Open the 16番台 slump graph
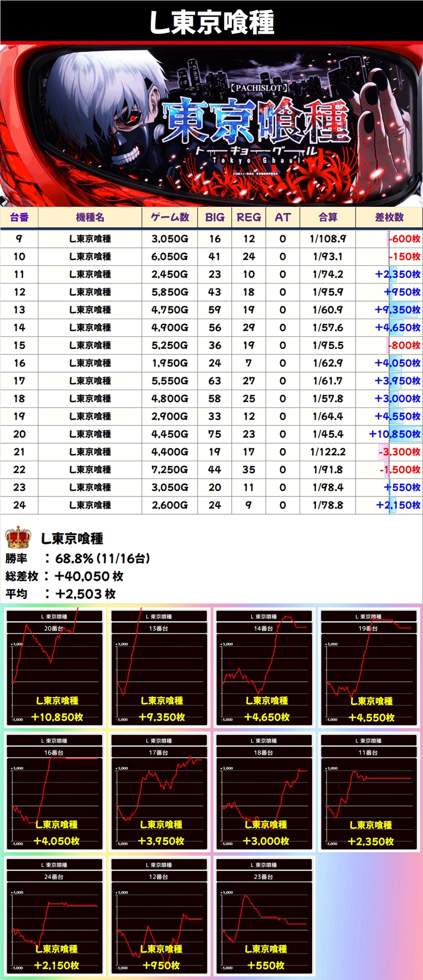Image resolution: width=423 pixels, height=980 pixels. [x=54, y=792]
